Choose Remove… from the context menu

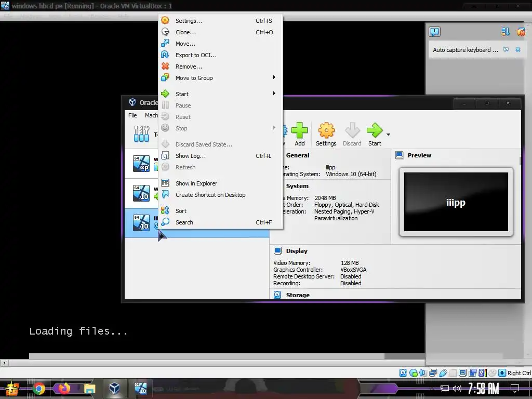pyautogui.click(x=220, y=66)
